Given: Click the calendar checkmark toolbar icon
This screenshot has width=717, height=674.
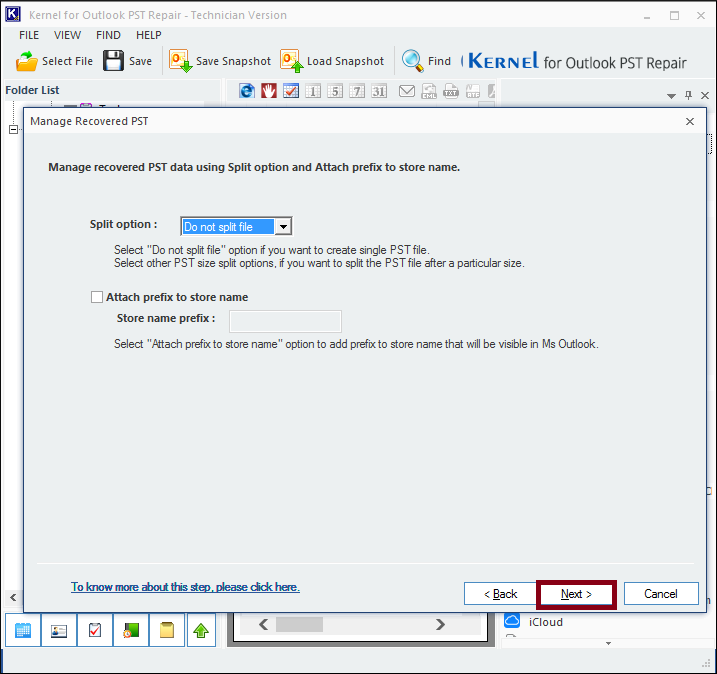Looking at the screenshot, I should [291, 91].
